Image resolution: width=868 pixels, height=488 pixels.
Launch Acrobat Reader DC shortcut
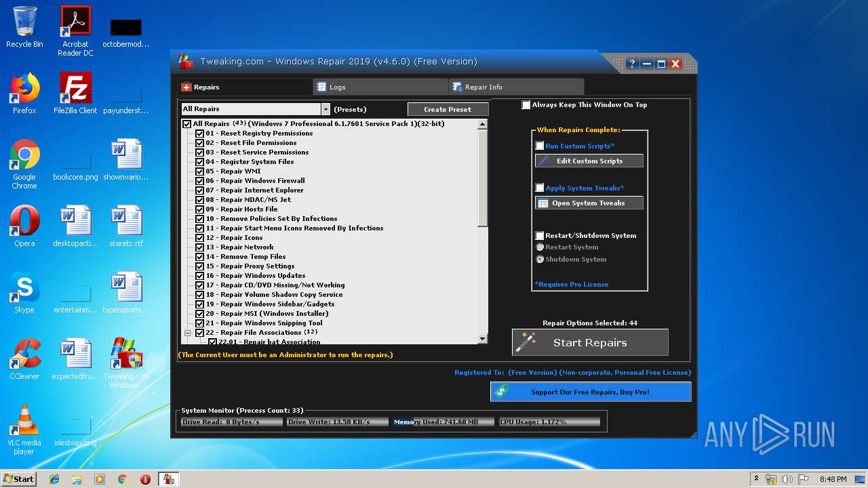[75, 30]
